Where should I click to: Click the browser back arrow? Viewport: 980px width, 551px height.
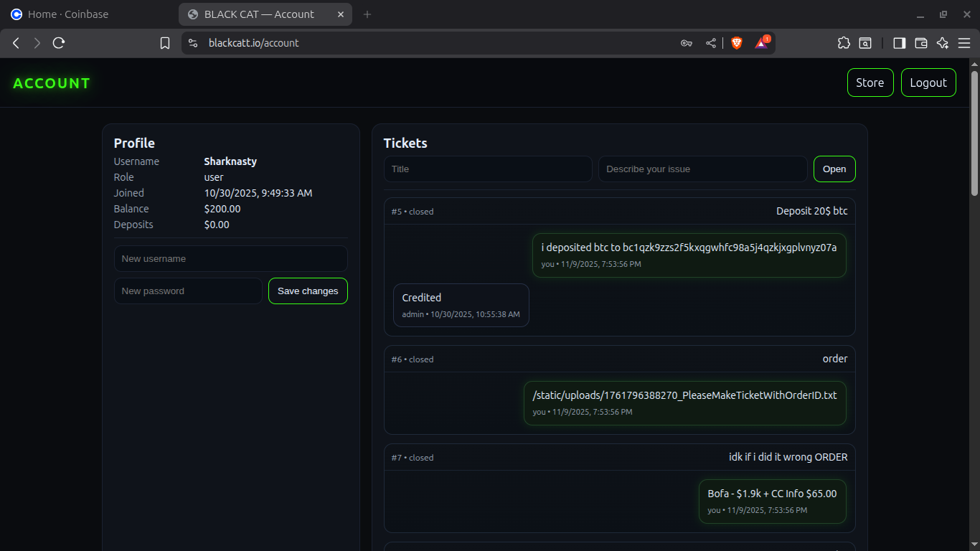[16, 43]
